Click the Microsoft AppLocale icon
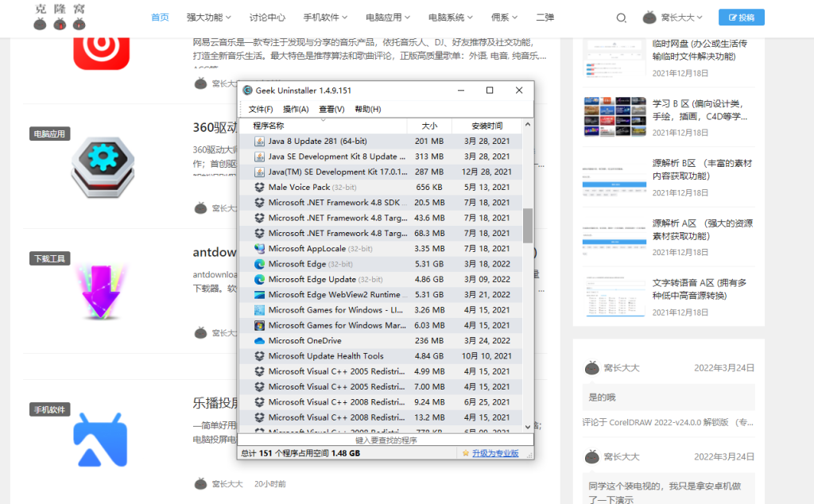The image size is (814, 504). [259, 249]
